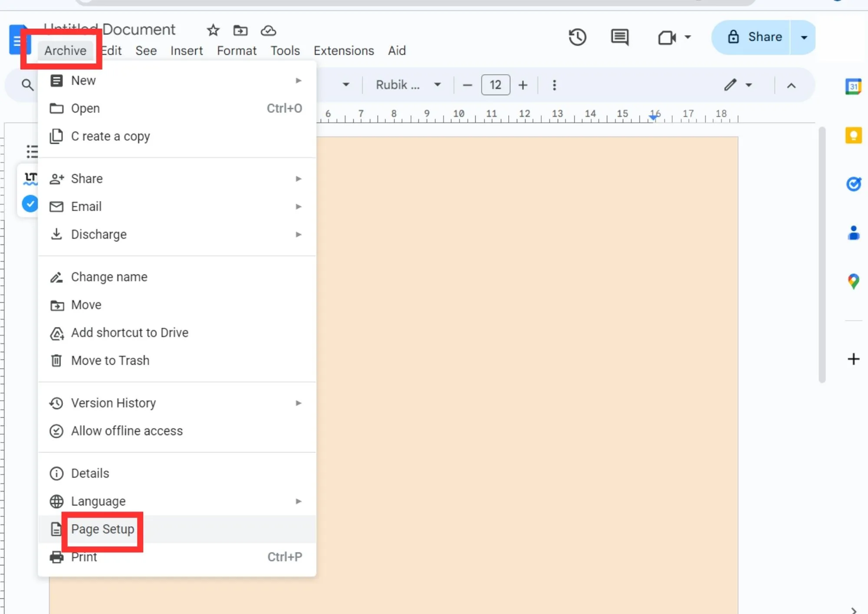Expand the New submenu

tap(177, 80)
